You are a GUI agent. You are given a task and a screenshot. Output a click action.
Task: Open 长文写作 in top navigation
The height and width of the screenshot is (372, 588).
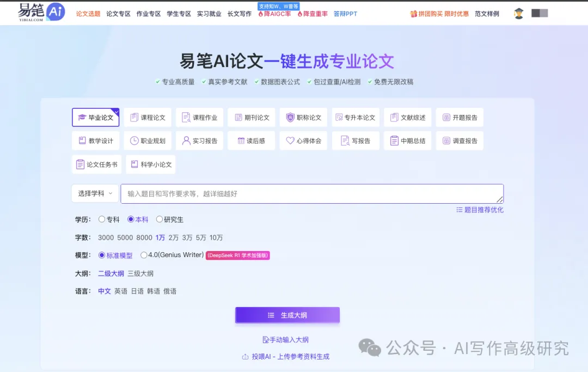[x=239, y=14]
